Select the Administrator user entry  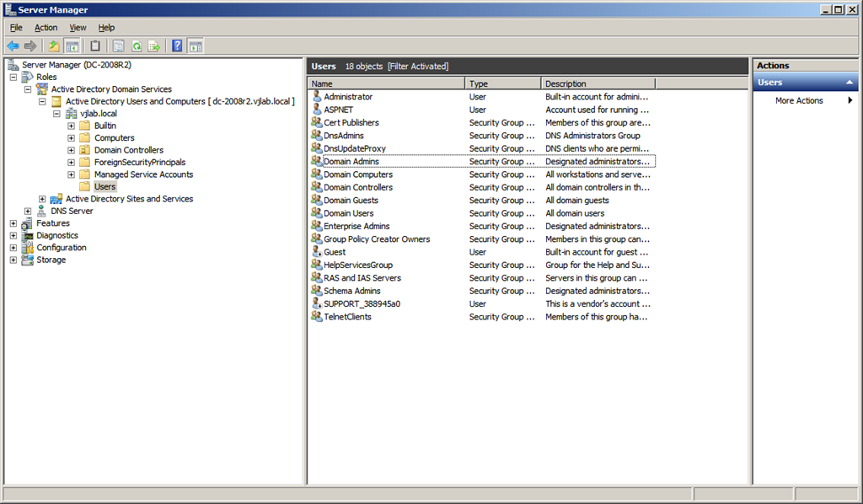coord(347,97)
